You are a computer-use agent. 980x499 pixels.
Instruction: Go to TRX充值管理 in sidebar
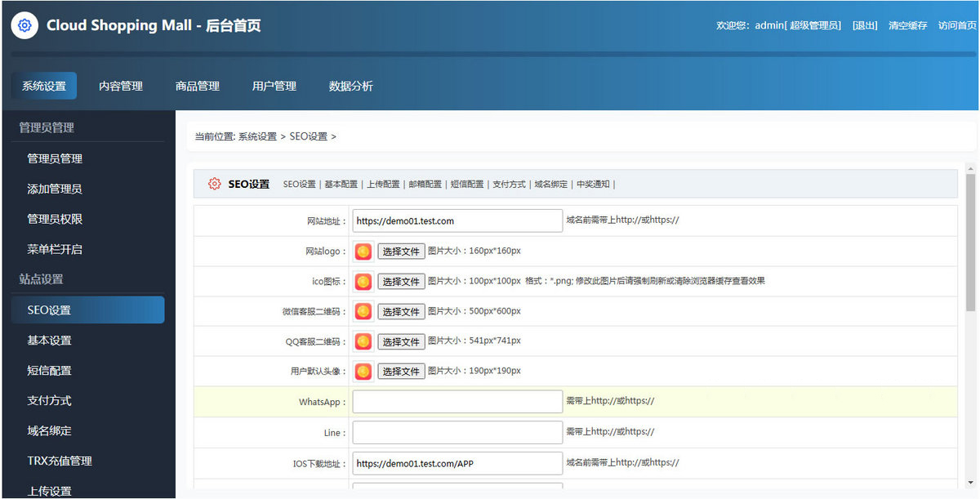tap(60, 461)
